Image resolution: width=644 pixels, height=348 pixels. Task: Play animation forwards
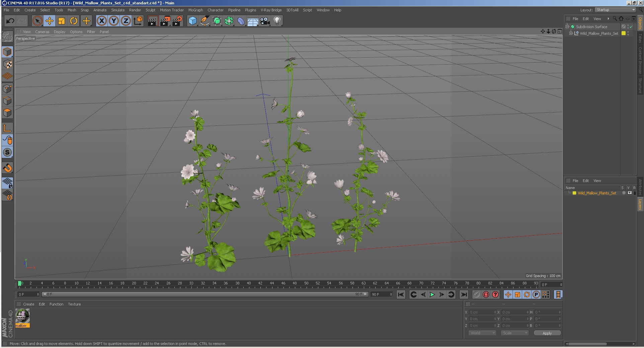[x=432, y=294]
